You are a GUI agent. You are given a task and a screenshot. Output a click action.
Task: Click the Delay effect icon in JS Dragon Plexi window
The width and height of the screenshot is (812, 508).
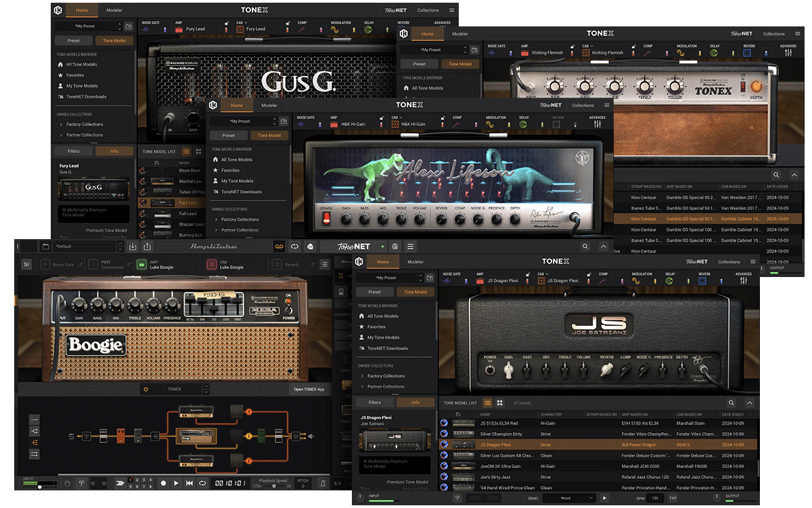click(669, 280)
